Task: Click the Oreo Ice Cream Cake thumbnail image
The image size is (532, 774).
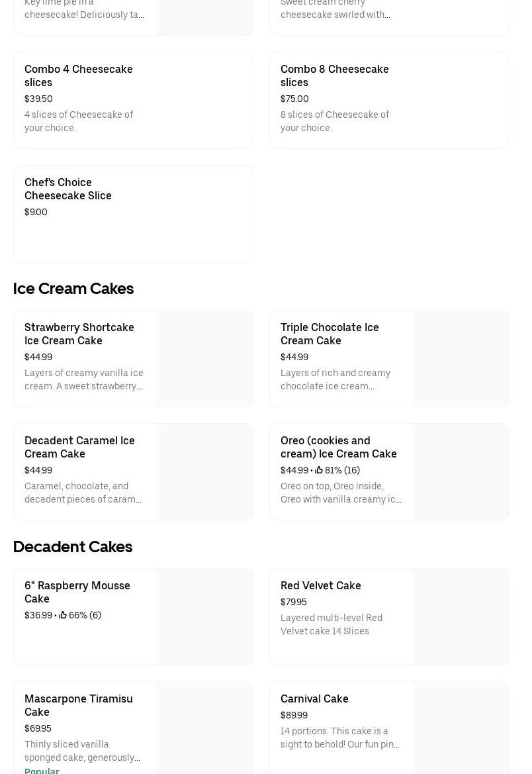Action: pos(461,471)
